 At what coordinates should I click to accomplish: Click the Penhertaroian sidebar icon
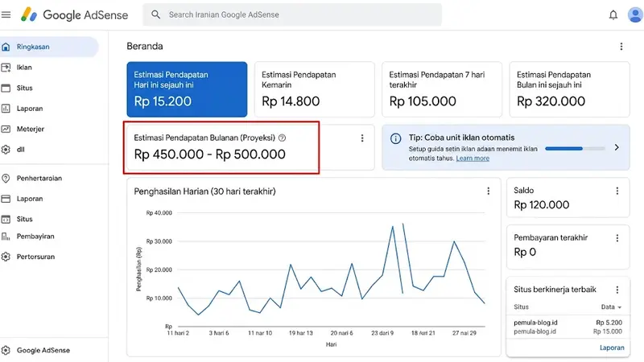(6, 178)
